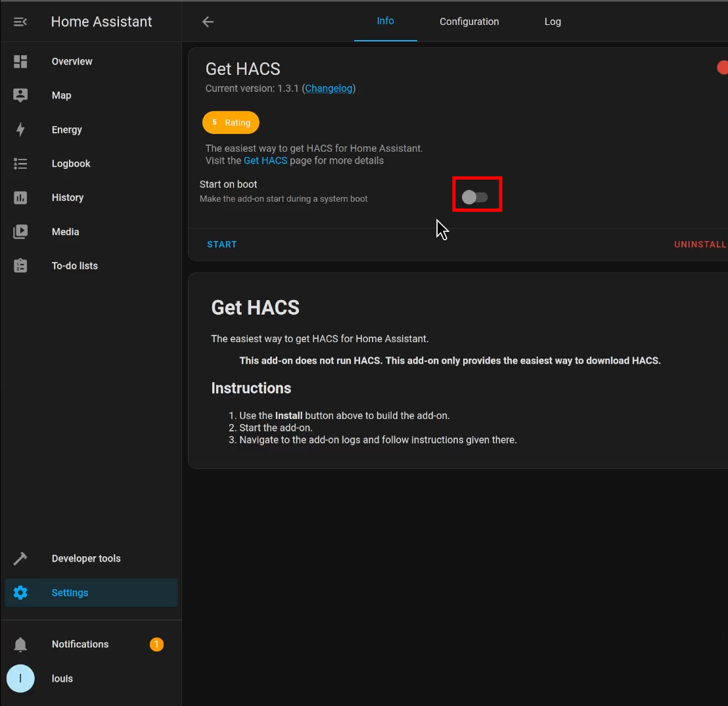Click the History chart icon
The height and width of the screenshot is (706, 728).
(20, 198)
